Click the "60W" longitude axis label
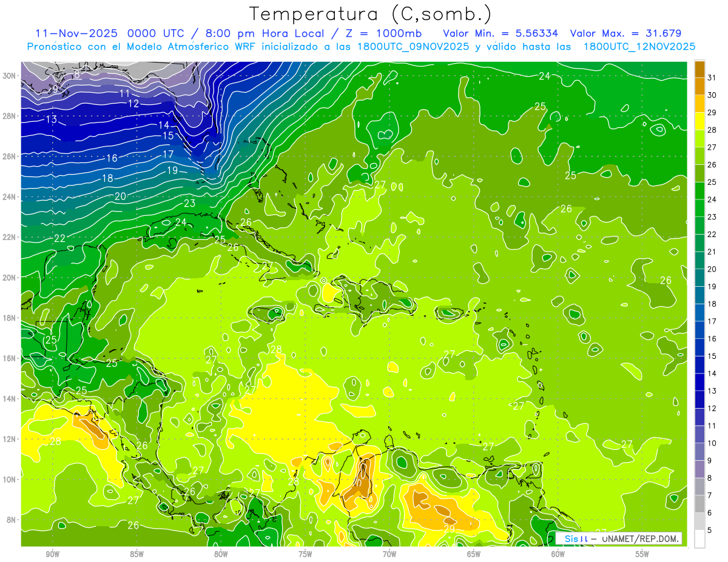 click(x=558, y=555)
